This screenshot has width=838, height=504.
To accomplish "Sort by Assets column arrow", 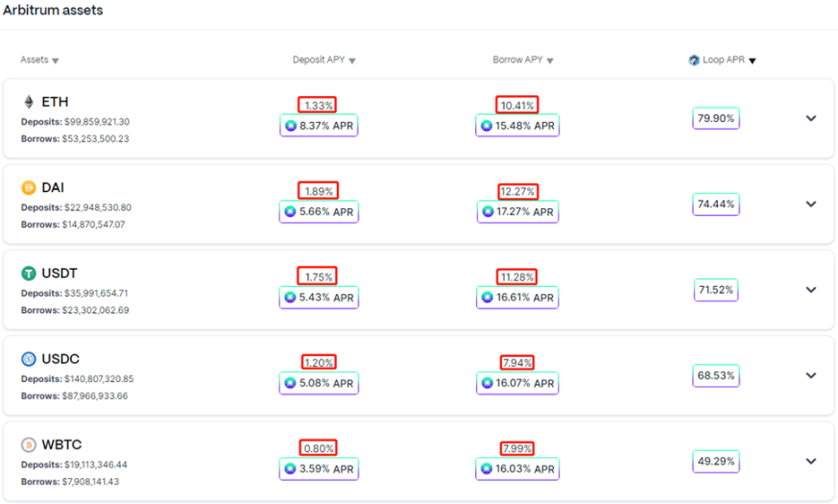I will 56,60.
